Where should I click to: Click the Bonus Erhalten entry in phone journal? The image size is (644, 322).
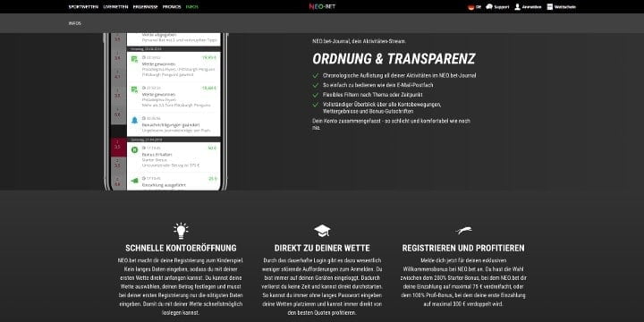tap(174, 157)
